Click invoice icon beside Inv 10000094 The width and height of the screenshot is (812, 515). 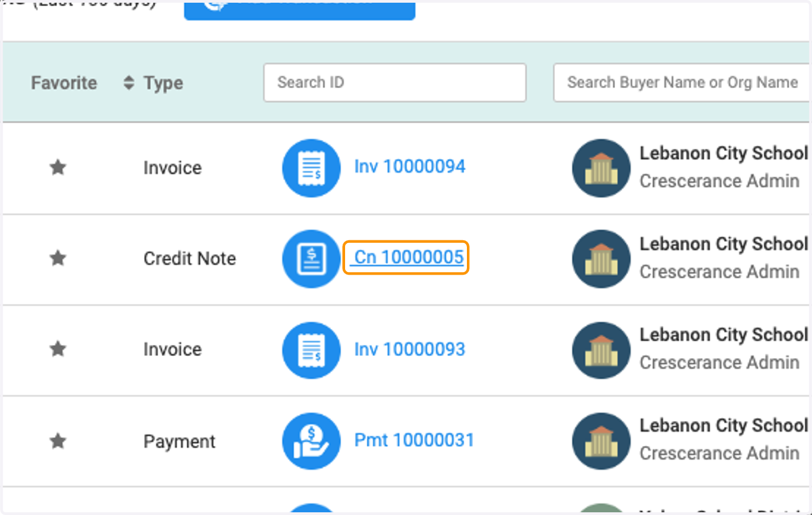point(311,168)
